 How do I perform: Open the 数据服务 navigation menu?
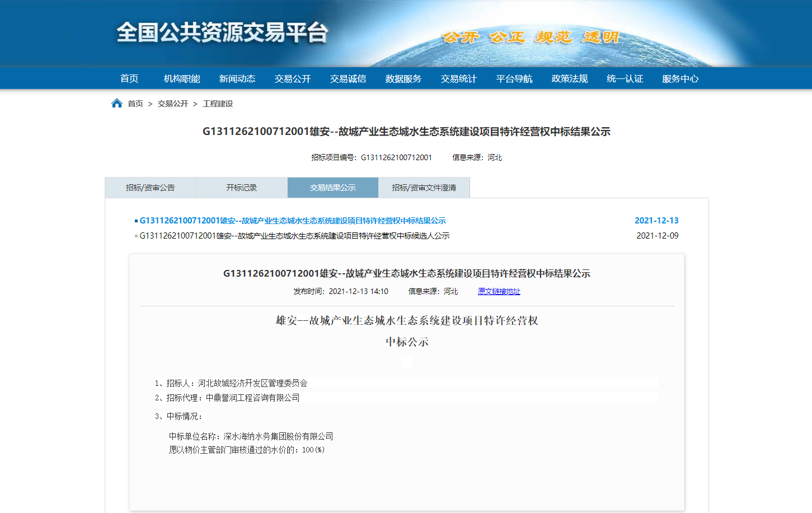click(x=403, y=78)
